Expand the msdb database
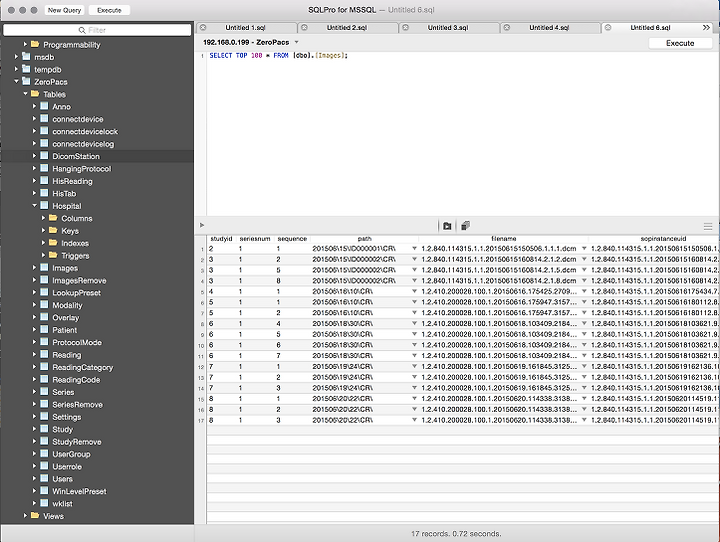This screenshot has width=720, height=542. point(17,57)
